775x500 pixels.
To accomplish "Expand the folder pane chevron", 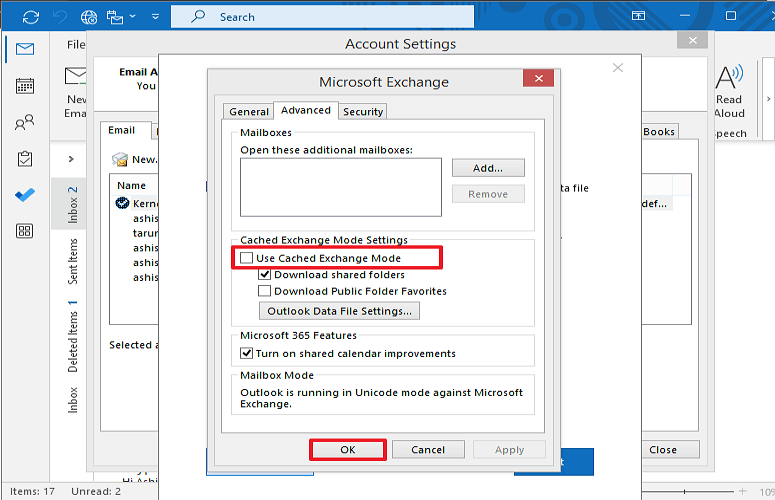I will click(x=71, y=159).
